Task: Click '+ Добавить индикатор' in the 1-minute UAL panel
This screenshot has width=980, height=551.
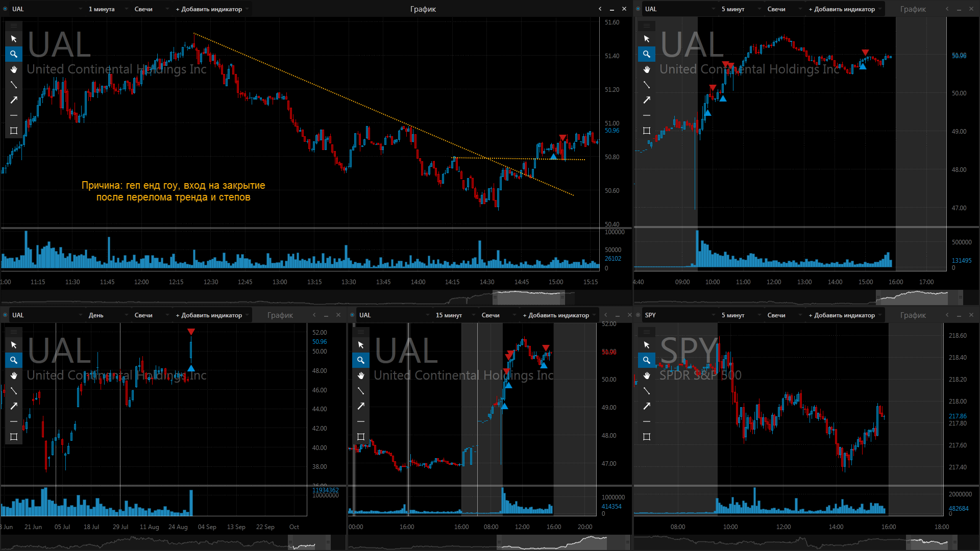Action: click(x=211, y=9)
